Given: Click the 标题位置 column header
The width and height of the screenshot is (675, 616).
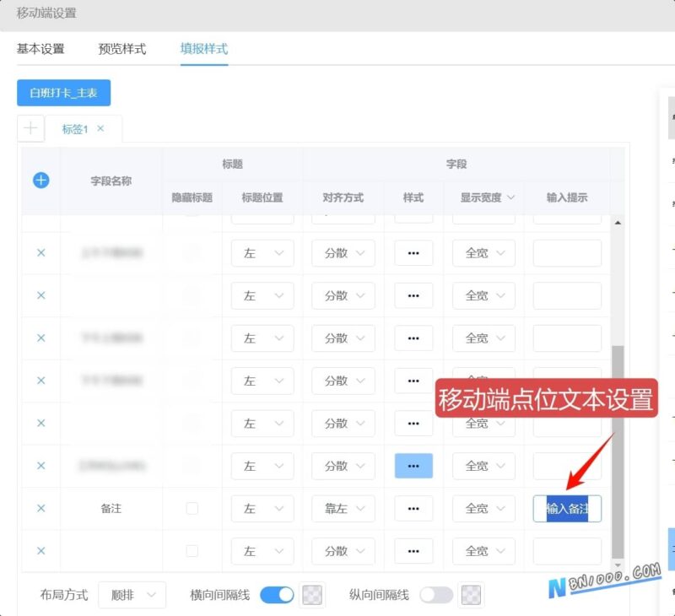Looking at the screenshot, I should tap(262, 197).
